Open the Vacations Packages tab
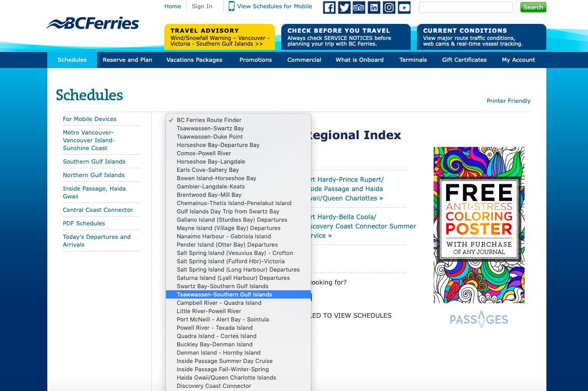Screen dimensions: 588x391 point(194,60)
